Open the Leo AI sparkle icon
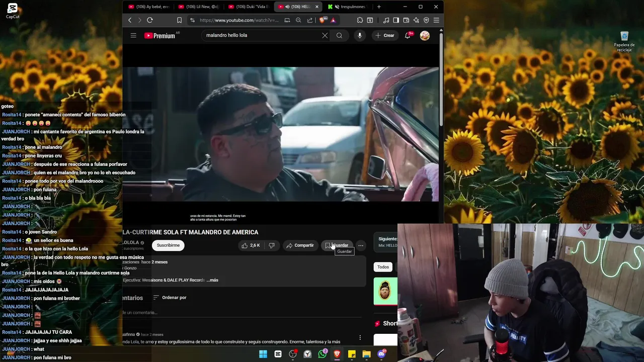This screenshot has height=362, width=644. [416, 20]
